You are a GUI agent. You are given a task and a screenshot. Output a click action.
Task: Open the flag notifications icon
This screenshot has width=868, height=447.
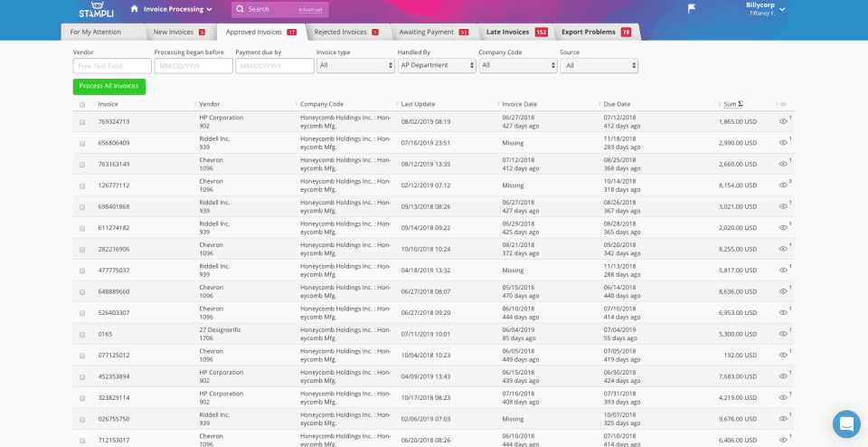(x=692, y=9)
